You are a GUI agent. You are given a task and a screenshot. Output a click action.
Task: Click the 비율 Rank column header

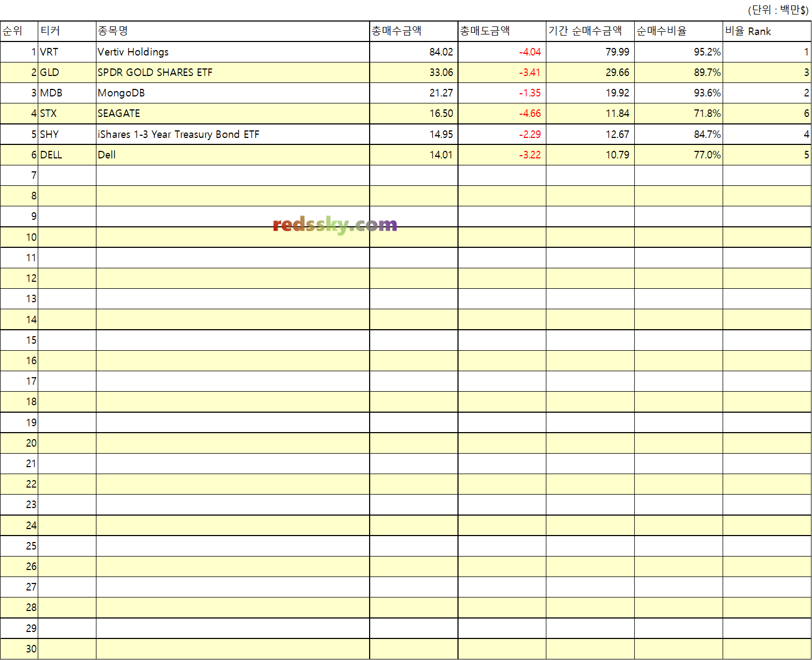(767, 31)
